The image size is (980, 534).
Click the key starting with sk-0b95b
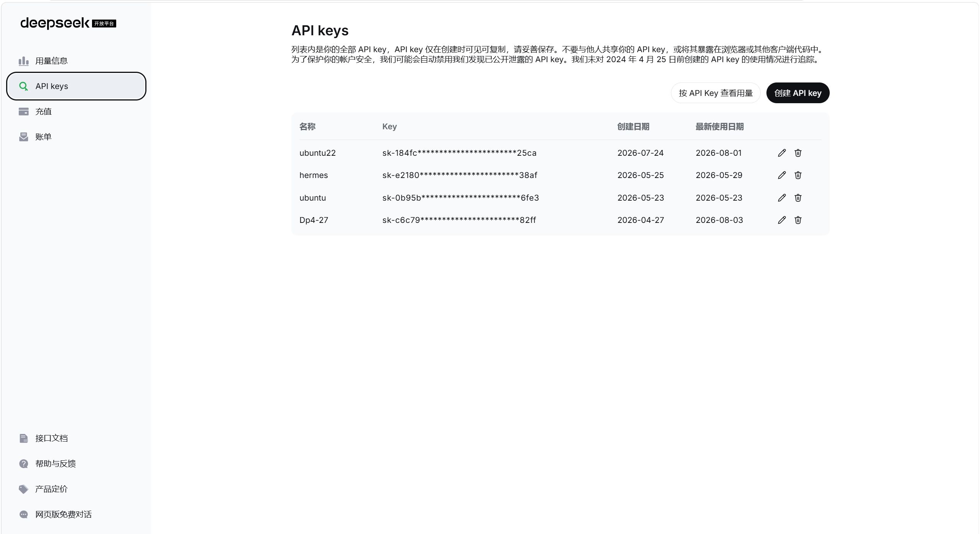coord(460,198)
